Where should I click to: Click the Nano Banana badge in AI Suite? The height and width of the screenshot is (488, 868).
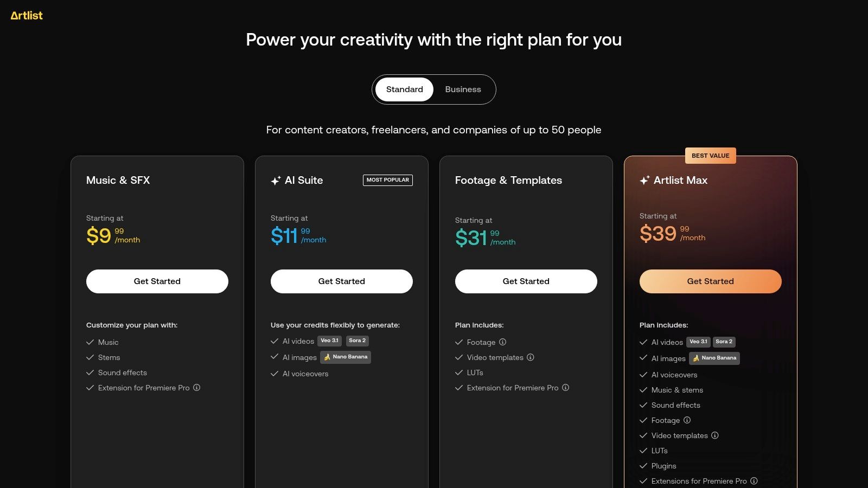click(x=346, y=357)
